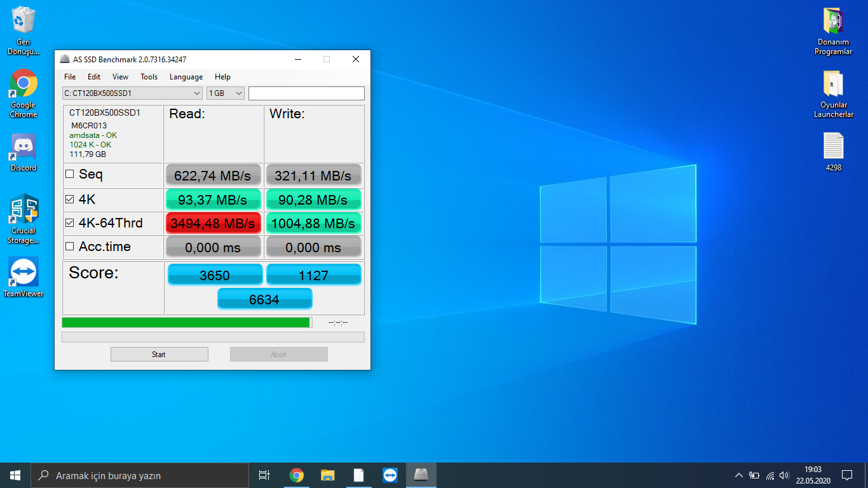Image resolution: width=868 pixels, height=488 pixels.
Task: Click the read score 3650
Action: [215, 274]
